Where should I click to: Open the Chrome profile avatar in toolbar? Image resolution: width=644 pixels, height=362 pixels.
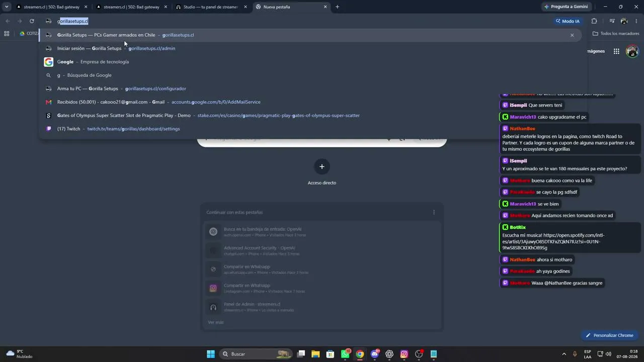point(624,21)
